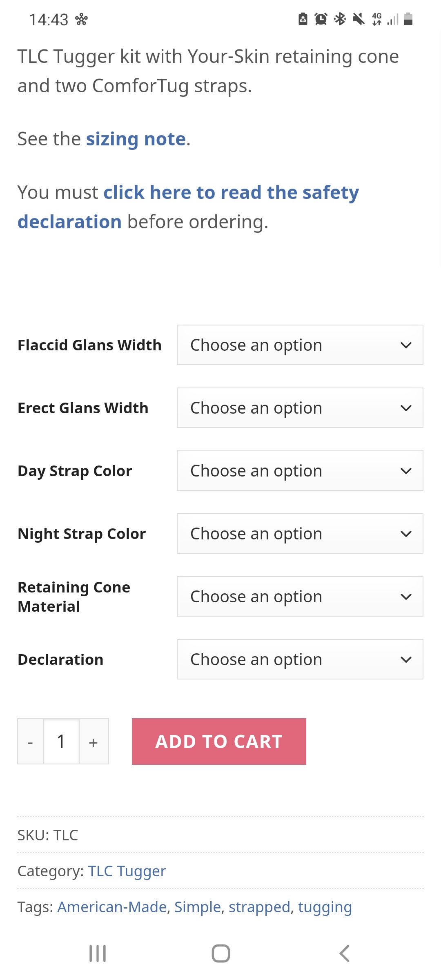Screen dimensions: 441x980
Task: Tap the battery indicator icon
Action: pos(408,19)
